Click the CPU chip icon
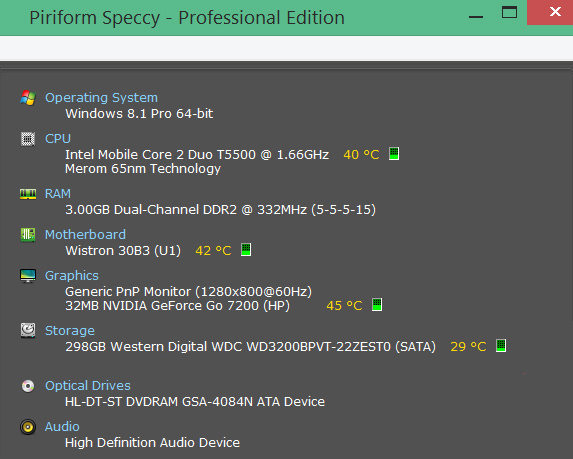The image size is (573, 459). pyautogui.click(x=28, y=139)
